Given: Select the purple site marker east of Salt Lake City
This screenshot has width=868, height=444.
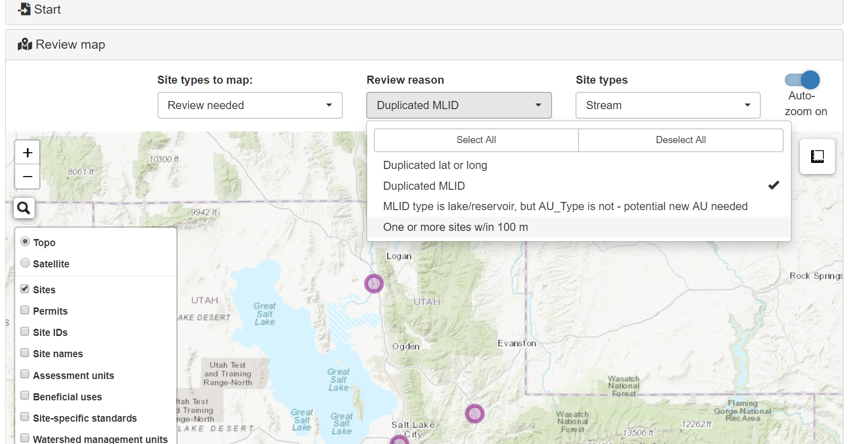Looking at the screenshot, I should coord(474,414).
